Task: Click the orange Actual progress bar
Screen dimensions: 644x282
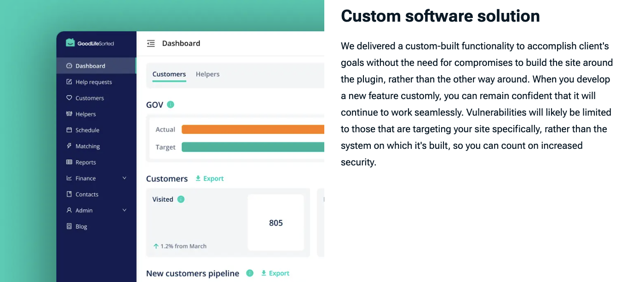Action: pos(253,129)
